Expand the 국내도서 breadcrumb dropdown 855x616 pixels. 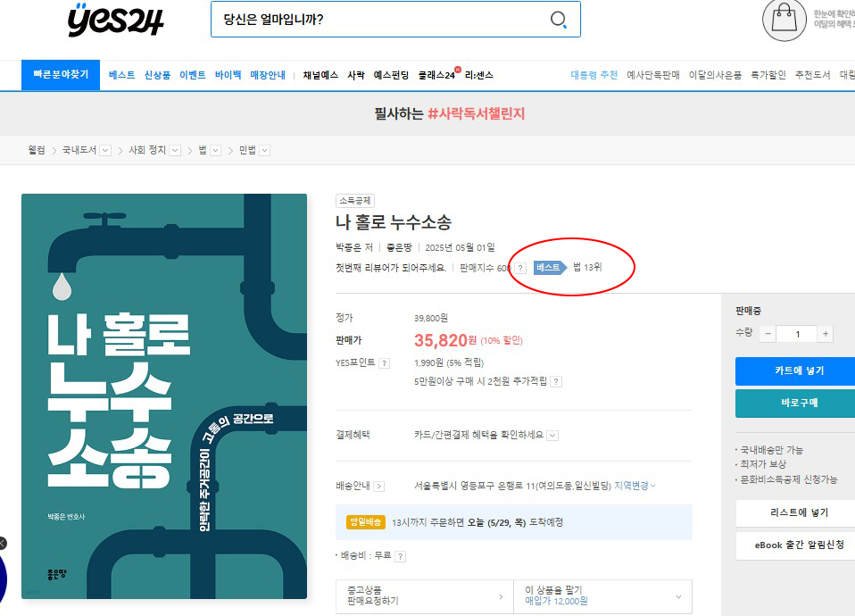(x=106, y=151)
